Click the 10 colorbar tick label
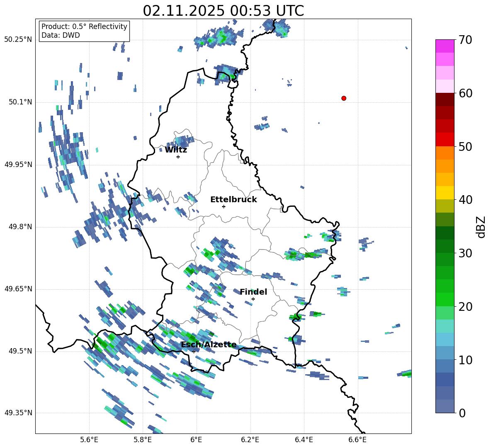491x448 pixels. point(465,360)
